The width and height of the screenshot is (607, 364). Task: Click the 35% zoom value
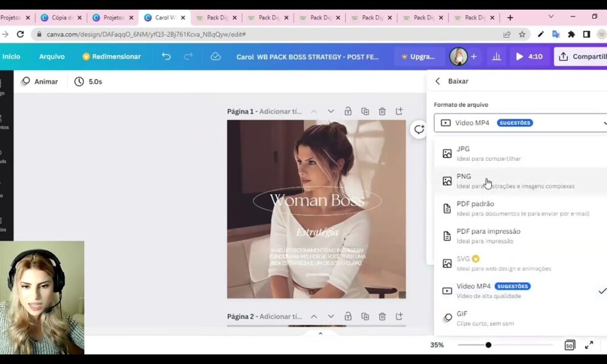tap(437, 345)
